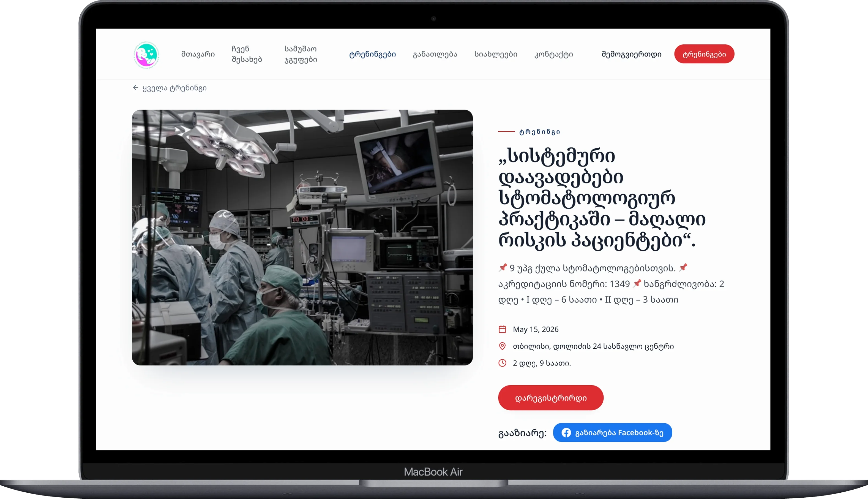The width and height of the screenshot is (868, 499).
Task: Click the address text თბილისი, დოლიძის 24 სასწავლო ცენტრი
Action: 593,346
